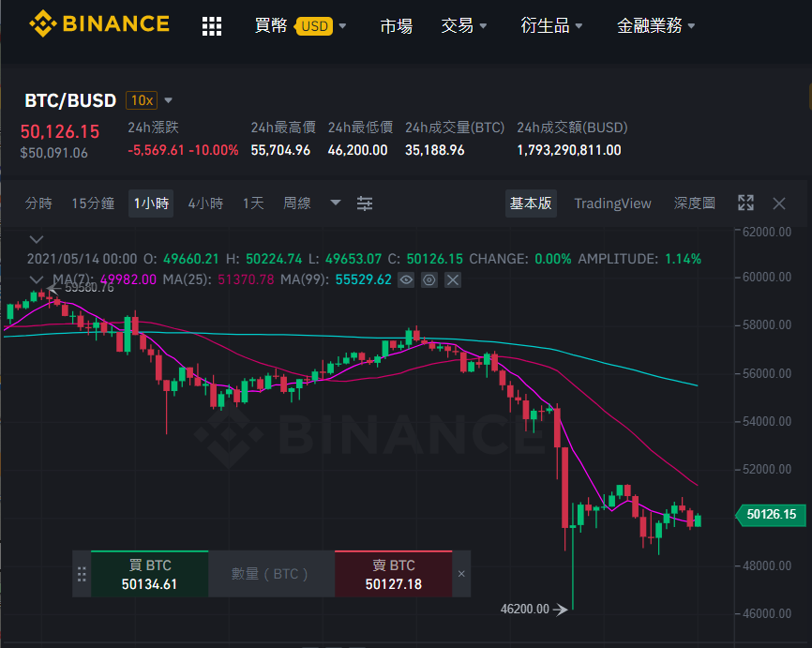The image size is (812, 648).
Task: Switch to 基本版 chart
Action: click(x=531, y=203)
